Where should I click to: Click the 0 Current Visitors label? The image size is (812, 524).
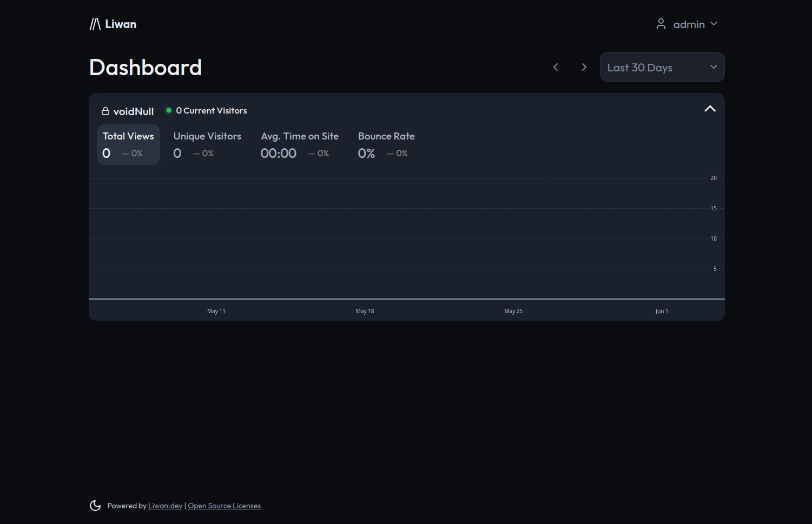[211, 110]
